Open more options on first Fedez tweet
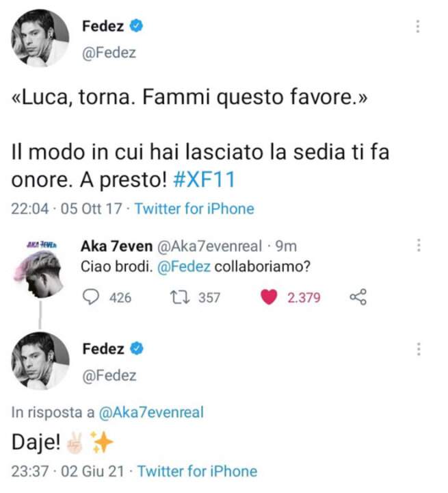 (x=418, y=27)
